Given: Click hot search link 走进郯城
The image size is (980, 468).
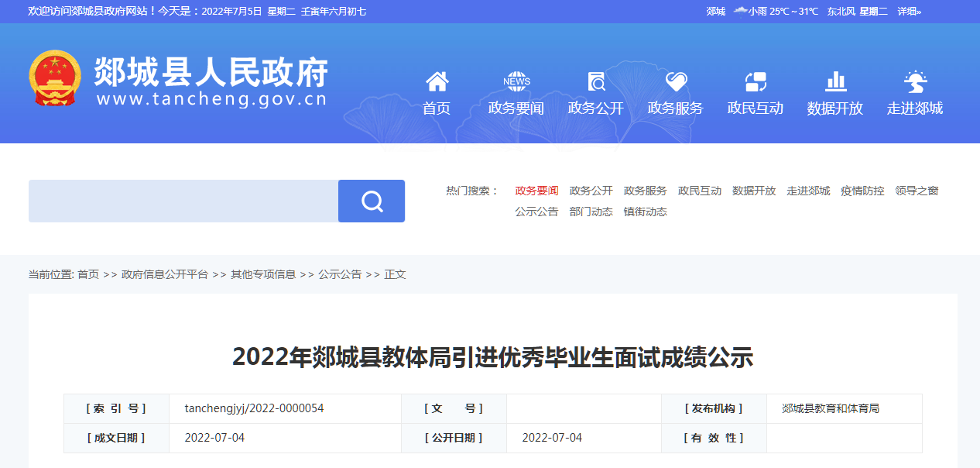Looking at the screenshot, I should click(x=808, y=191).
